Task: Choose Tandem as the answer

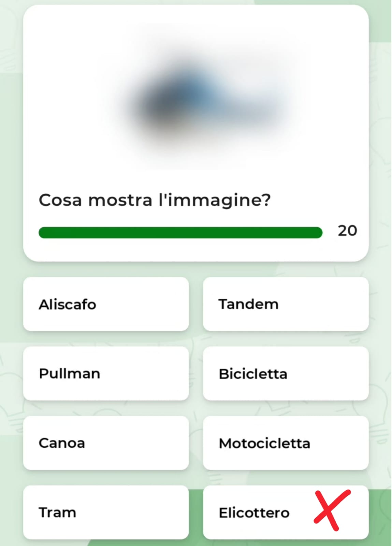Action: click(286, 304)
